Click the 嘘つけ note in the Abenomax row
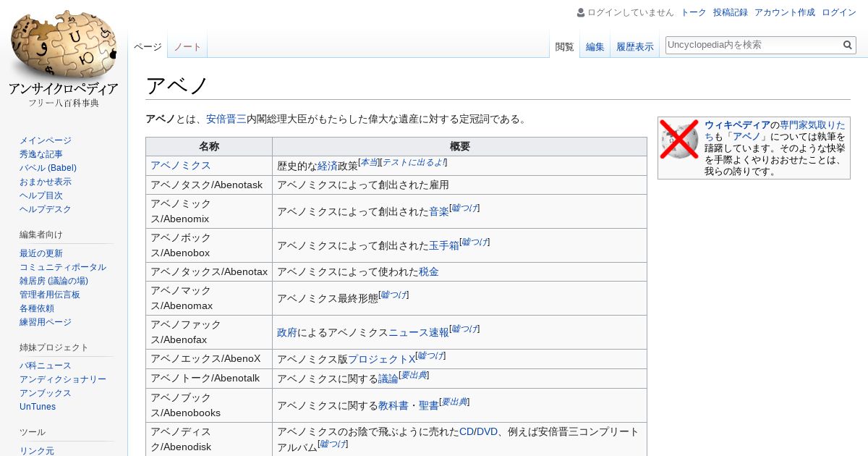Screen dimensions: 868x456 click(393, 295)
